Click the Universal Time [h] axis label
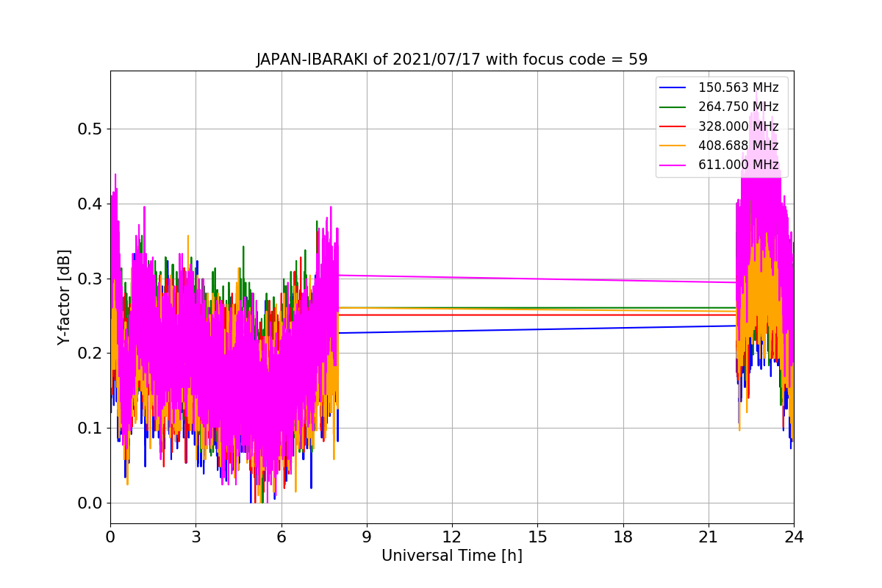 tap(452, 556)
